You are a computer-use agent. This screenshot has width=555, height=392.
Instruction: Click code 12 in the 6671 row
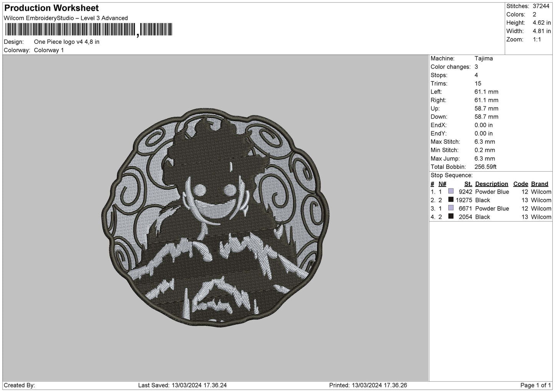(525, 208)
